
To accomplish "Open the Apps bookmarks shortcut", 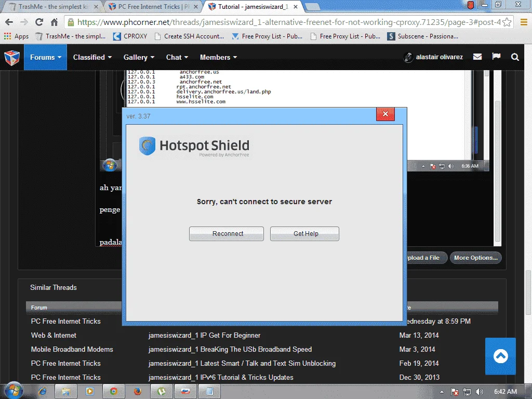I will point(16,36).
